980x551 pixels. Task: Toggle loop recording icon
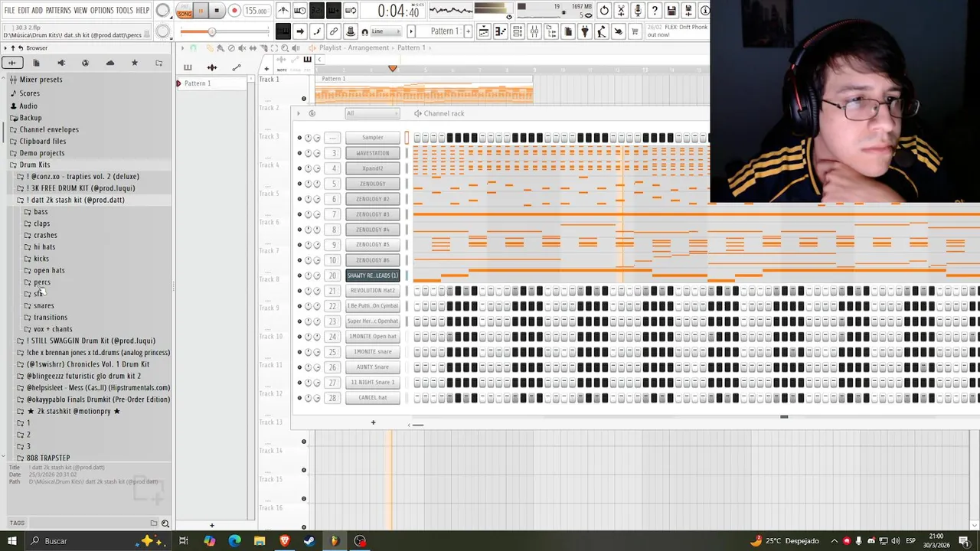coord(350,11)
